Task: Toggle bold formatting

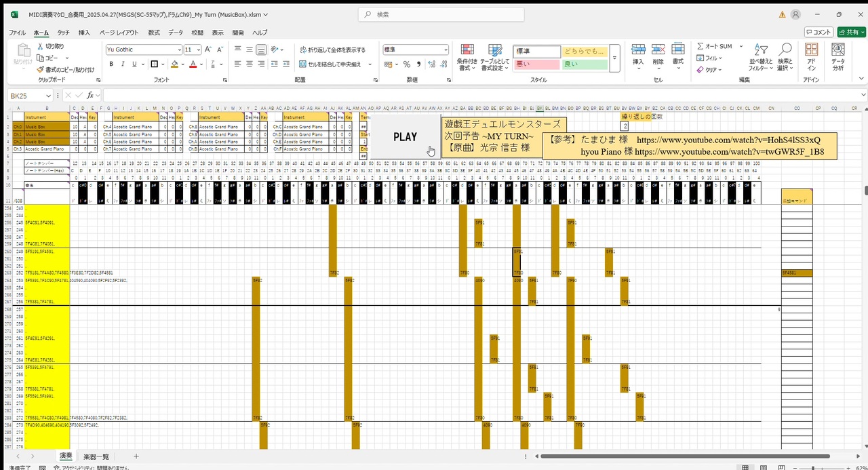Action: (x=111, y=64)
